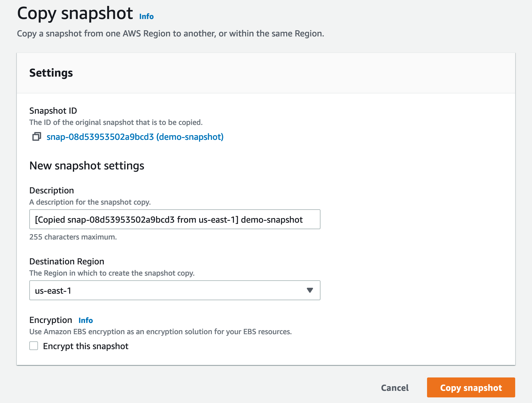532x403 pixels.
Task: Click the New snapshot settings heading
Action: (x=87, y=166)
